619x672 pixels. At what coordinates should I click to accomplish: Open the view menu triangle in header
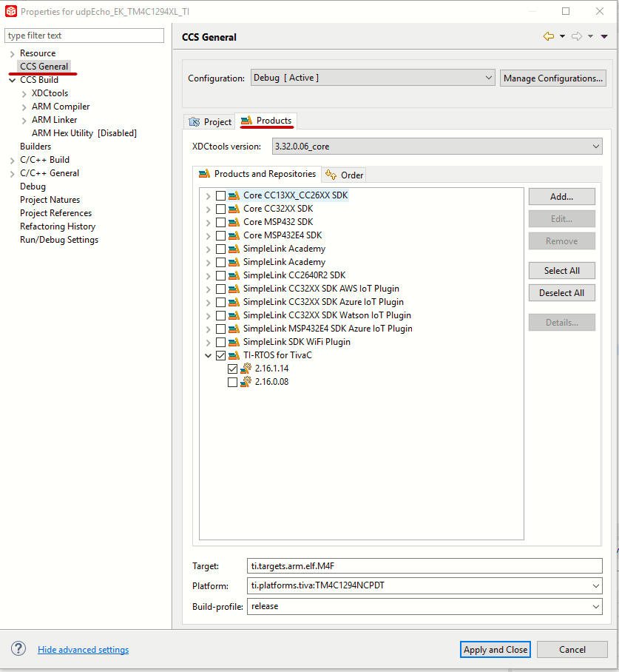pos(604,36)
